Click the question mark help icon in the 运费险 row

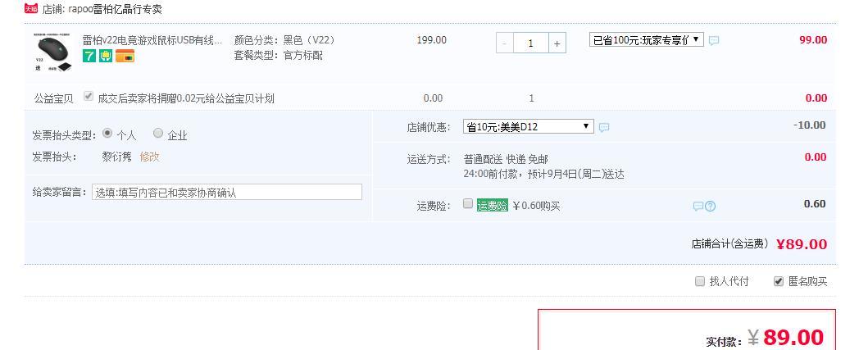click(711, 207)
